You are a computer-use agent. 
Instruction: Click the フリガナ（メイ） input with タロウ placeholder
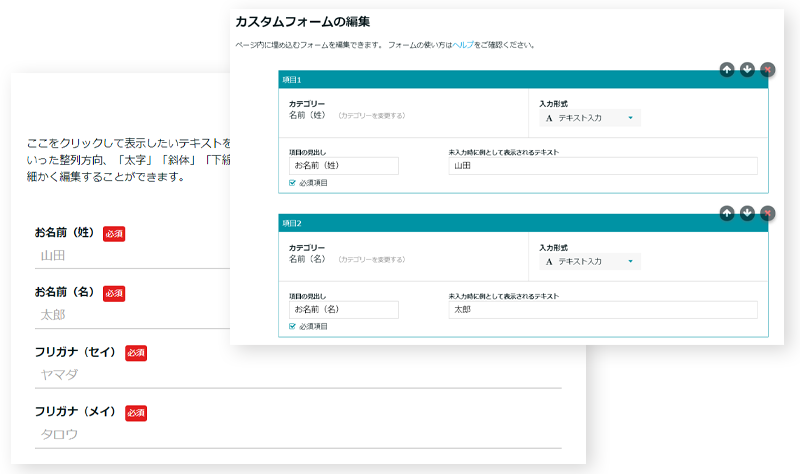(298, 434)
